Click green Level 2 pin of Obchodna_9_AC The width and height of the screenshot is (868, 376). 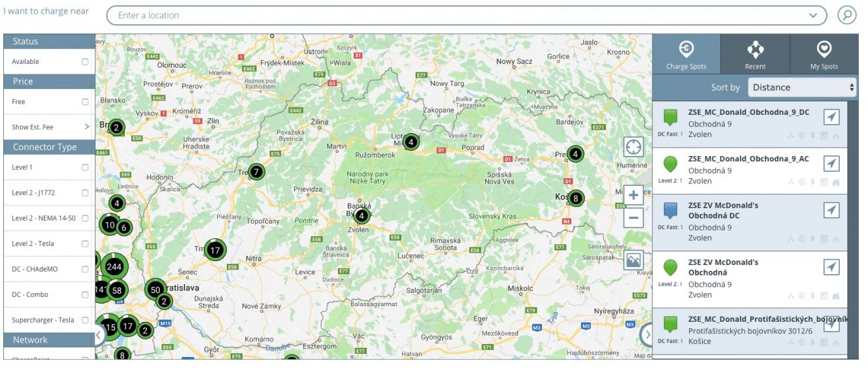click(x=670, y=164)
